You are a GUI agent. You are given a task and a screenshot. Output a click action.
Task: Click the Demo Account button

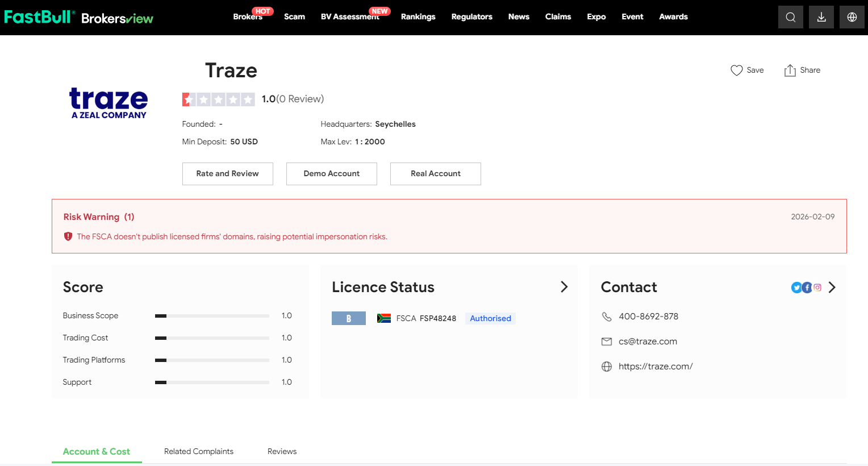pos(331,174)
